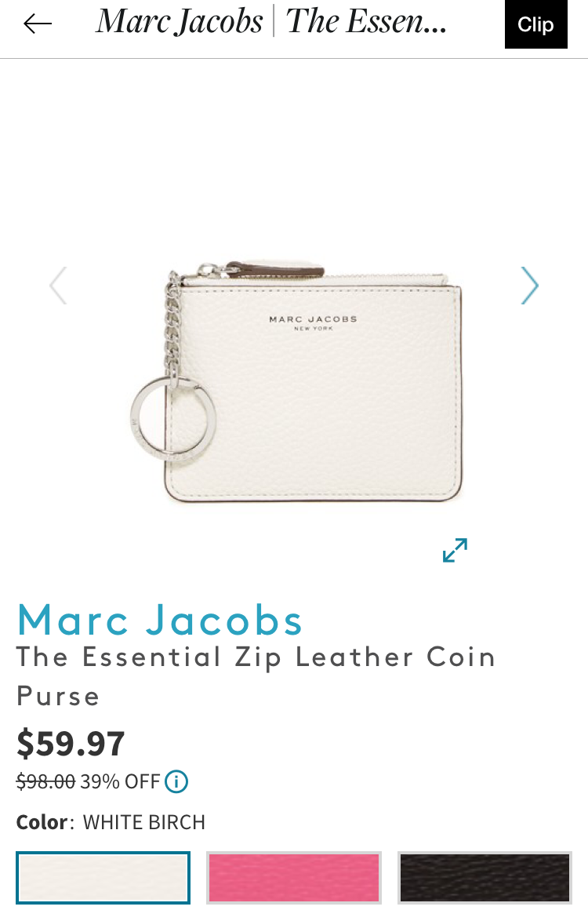Select the pink color swatch
Image resolution: width=588 pixels, height=921 pixels.
294,878
